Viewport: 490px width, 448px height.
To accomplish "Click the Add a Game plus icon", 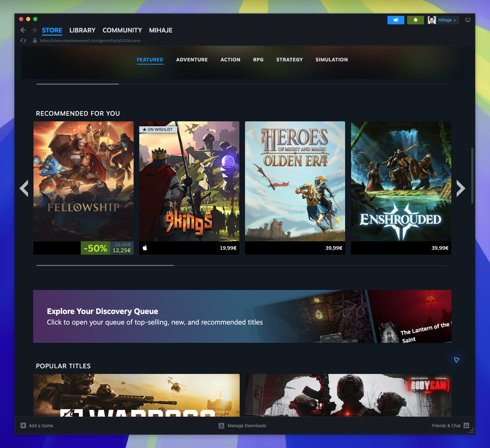I will tap(23, 425).
